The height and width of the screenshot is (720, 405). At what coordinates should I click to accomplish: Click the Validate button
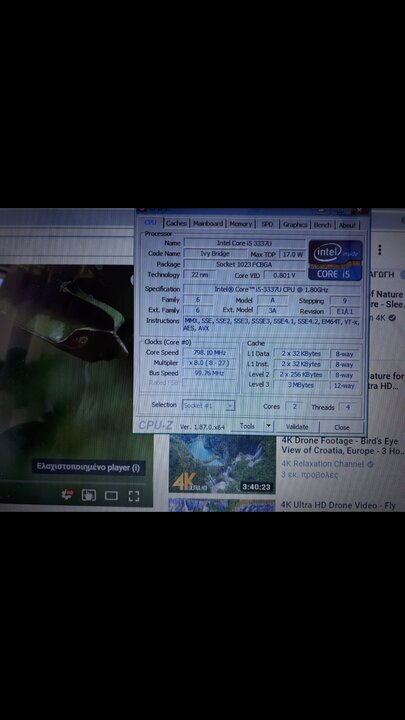(297, 427)
